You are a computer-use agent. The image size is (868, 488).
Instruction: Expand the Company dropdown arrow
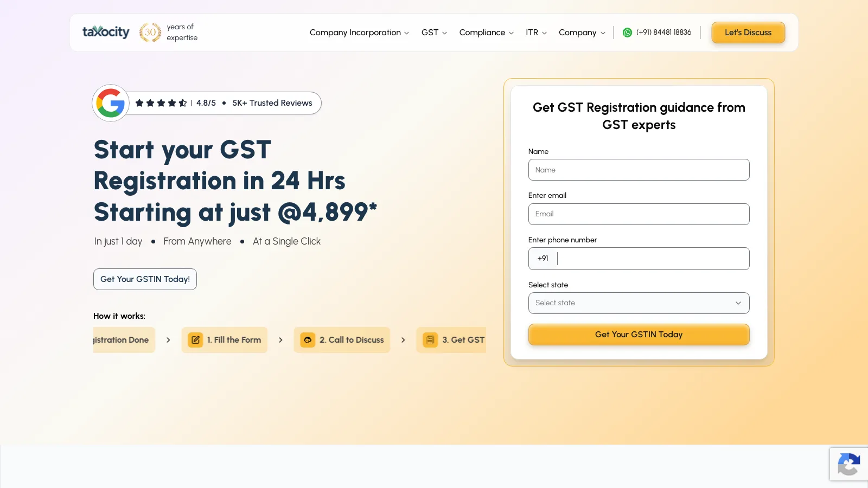(603, 33)
